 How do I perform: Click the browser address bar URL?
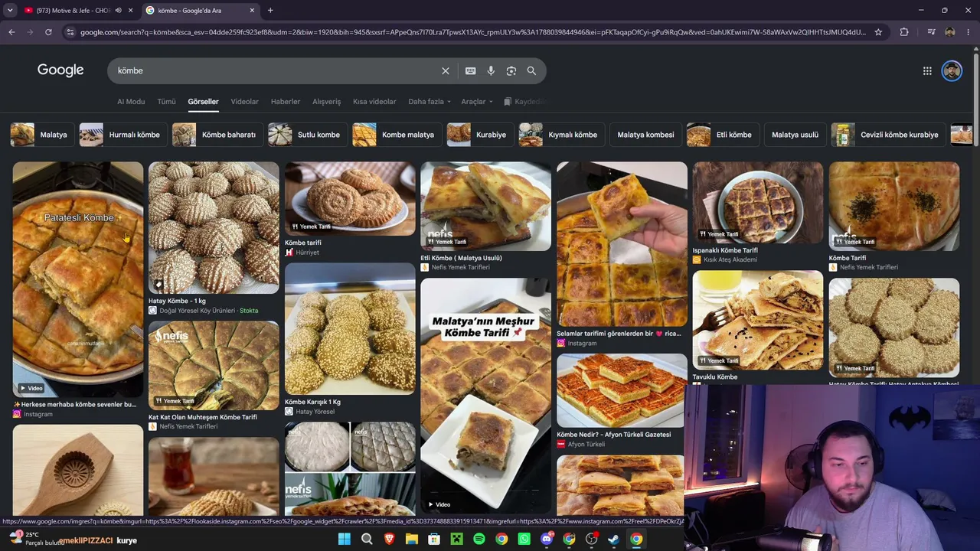[473, 32]
